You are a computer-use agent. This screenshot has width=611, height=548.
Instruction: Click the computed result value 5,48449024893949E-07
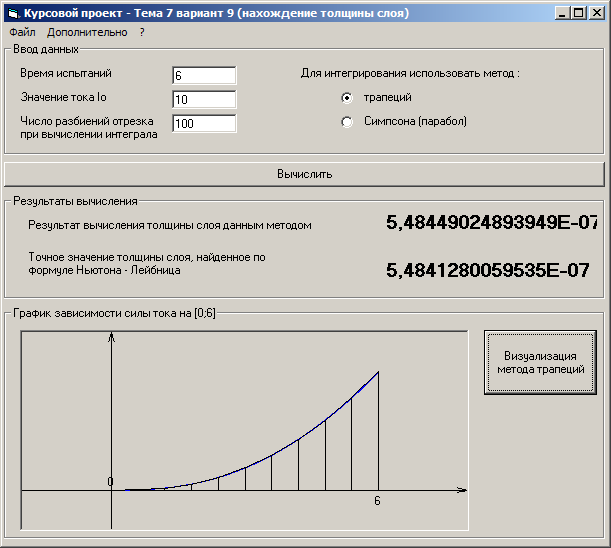click(491, 223)
